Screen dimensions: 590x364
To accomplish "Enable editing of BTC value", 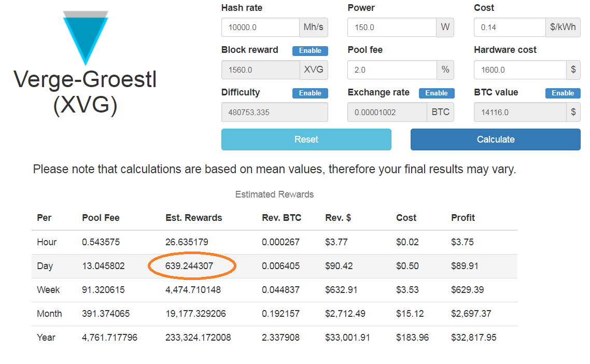I will coord(563,93).
